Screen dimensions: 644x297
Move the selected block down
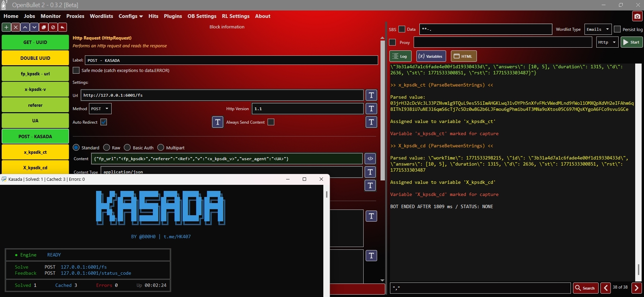point(34,27)
